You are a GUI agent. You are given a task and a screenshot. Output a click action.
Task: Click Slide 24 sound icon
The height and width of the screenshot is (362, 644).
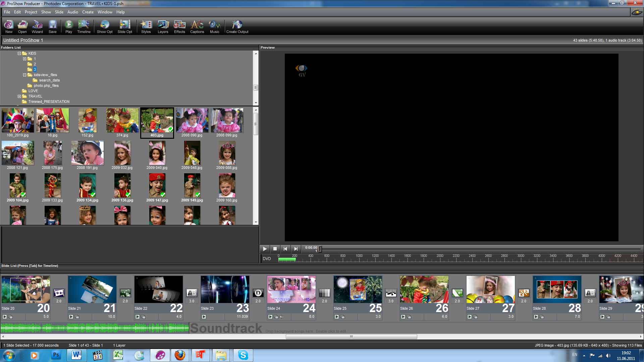click(x=282, y=317)
